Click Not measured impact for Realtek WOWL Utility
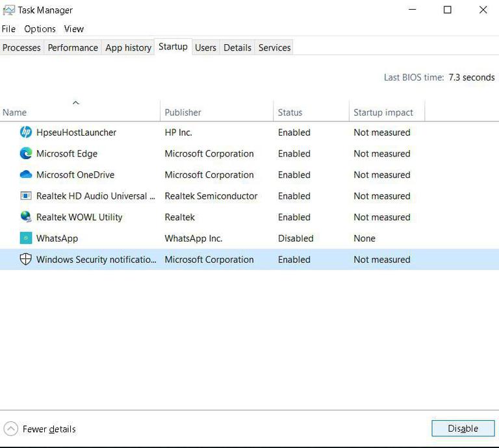Screen dimensions: 499x448 click(382, 217)
